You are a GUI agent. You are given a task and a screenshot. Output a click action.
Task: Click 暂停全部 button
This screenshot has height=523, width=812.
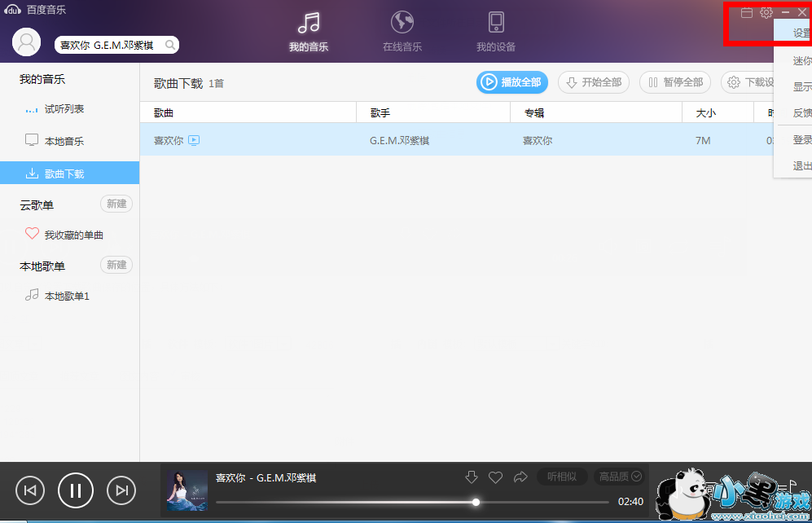point(675,82)
